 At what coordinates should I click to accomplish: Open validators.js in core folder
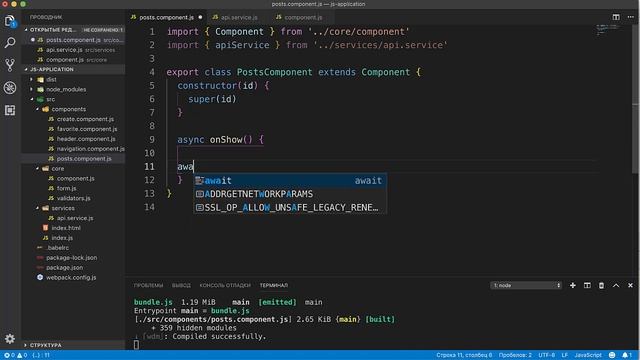pos(73,198)
